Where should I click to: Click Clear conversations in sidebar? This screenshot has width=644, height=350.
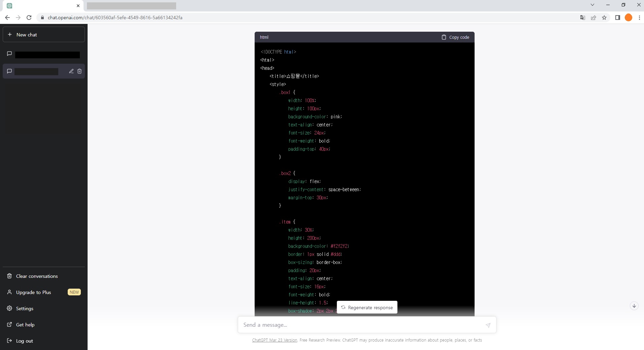pos(44,276)
